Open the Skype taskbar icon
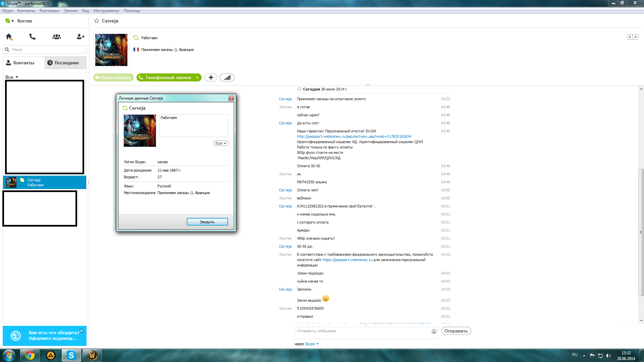This screenshot has height=362, width=644. [71, 355]
